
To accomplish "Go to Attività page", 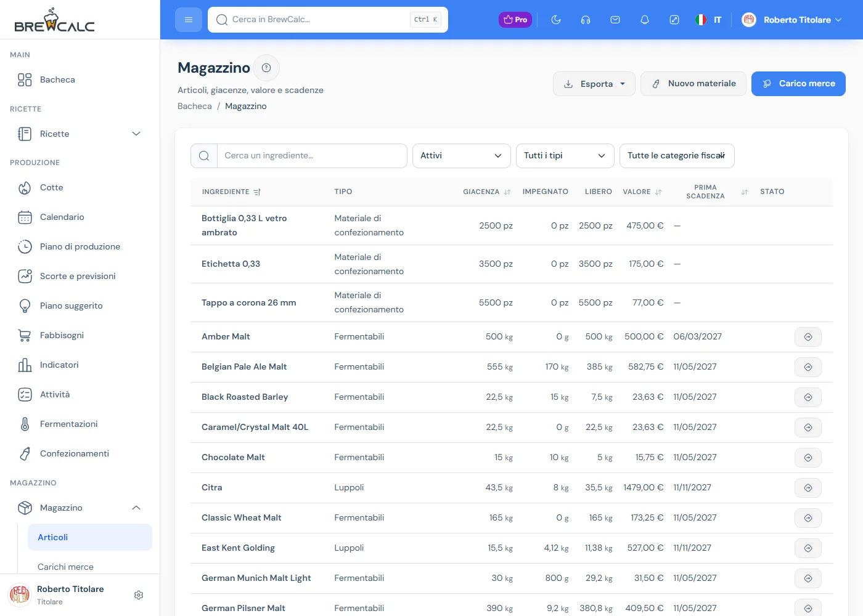I will click(80, 395).
